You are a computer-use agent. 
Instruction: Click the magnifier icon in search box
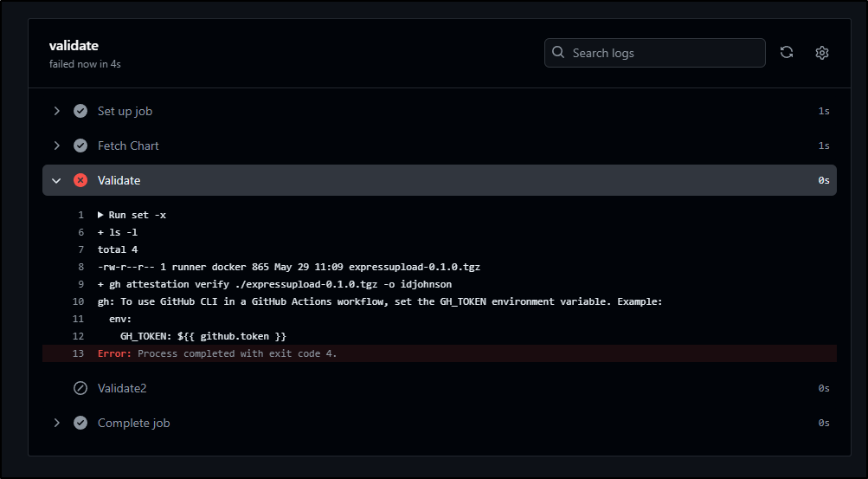tap(558, 53)
